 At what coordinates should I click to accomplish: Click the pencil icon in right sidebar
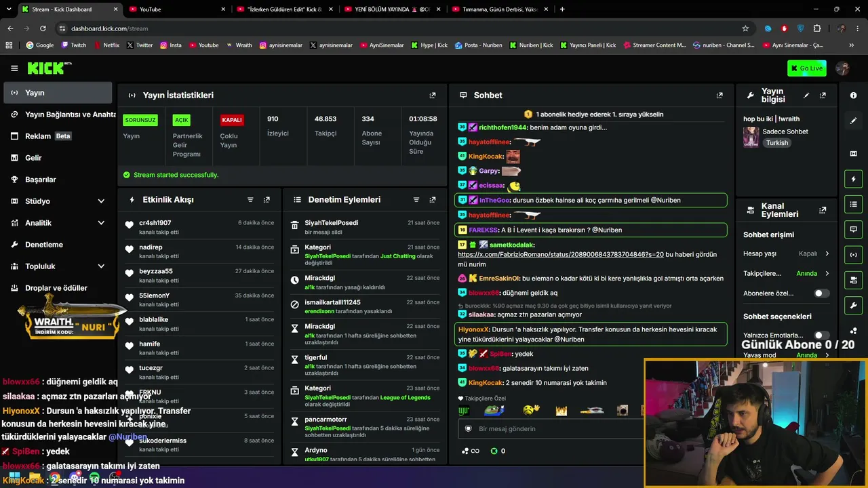tap(853, 121)
